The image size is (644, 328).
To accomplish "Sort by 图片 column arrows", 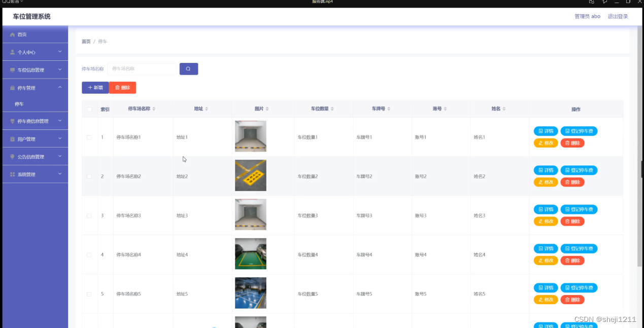I will point(267,109).
